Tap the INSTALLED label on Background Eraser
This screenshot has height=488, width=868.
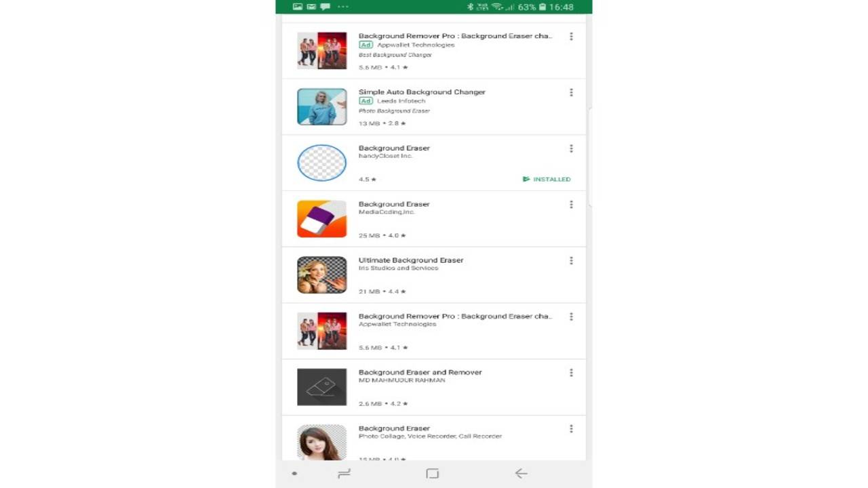coord(547,179)
